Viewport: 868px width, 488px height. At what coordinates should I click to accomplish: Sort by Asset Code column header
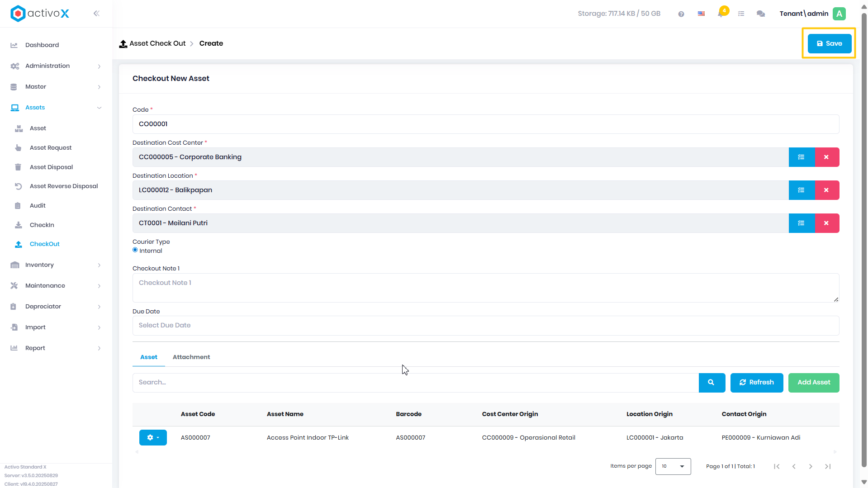pyautogui.click(x=198, y=414)
